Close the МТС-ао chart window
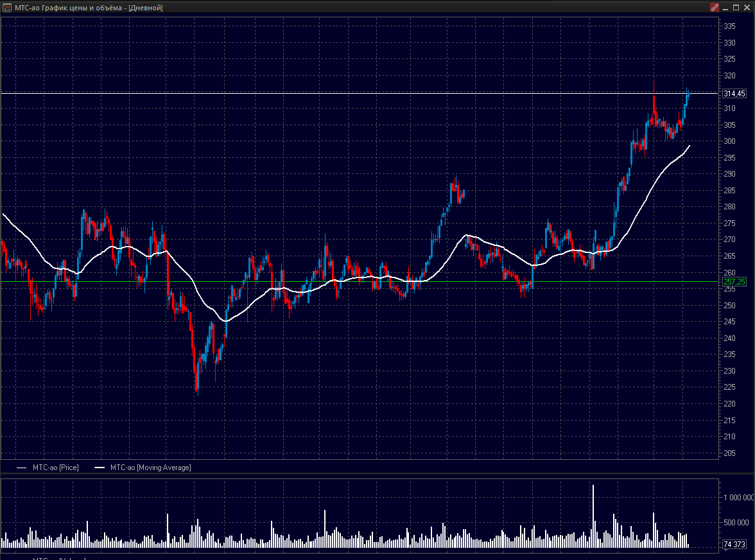755x560 pixels. pyautogui.click(x=747, y=8)
